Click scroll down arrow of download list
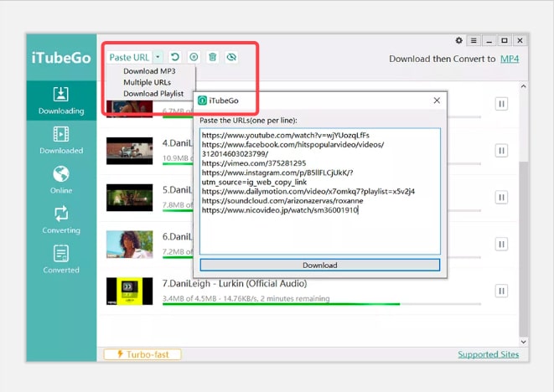The width and height of the screenshot is (554, 392). point(524,342)
